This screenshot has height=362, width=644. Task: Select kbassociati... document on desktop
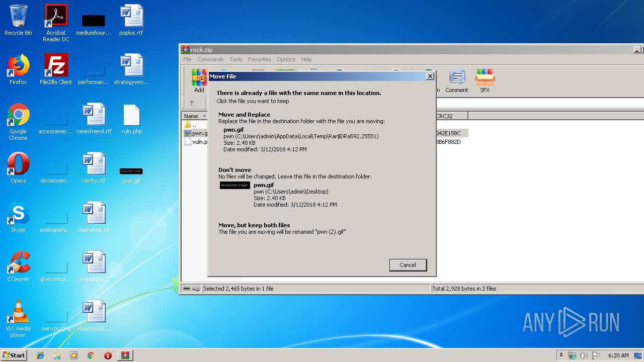[94, 316]
